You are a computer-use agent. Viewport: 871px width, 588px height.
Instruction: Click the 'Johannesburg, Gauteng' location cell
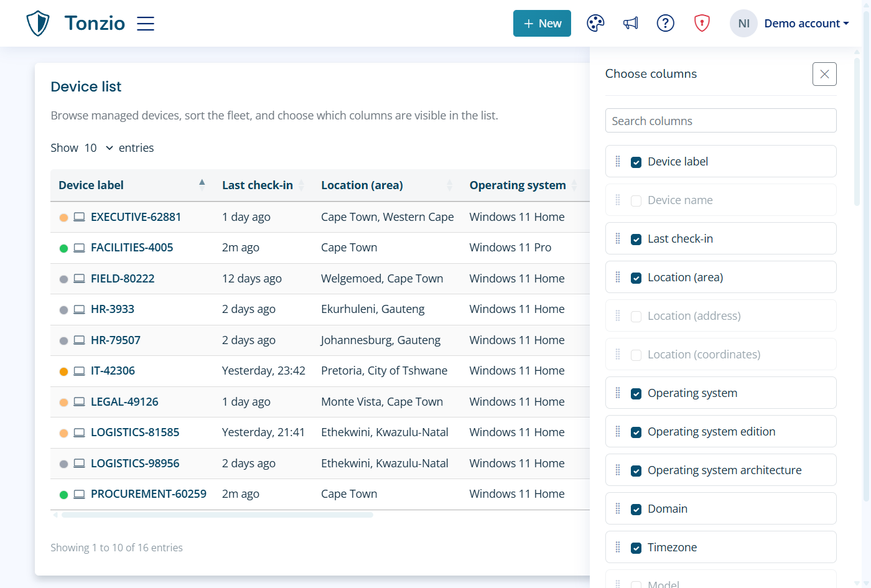click(x=381, y=340)
